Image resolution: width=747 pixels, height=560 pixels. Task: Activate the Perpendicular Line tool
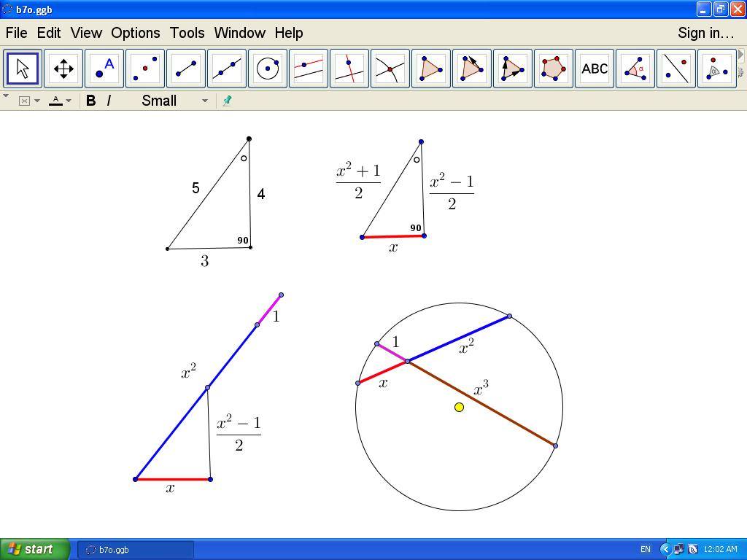point(349,69)
